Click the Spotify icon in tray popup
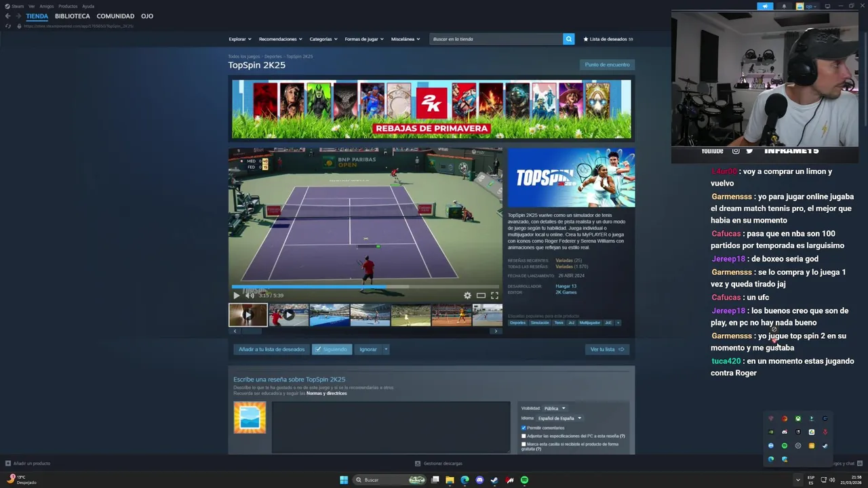The image size is (868, 488). click(785, 446)
